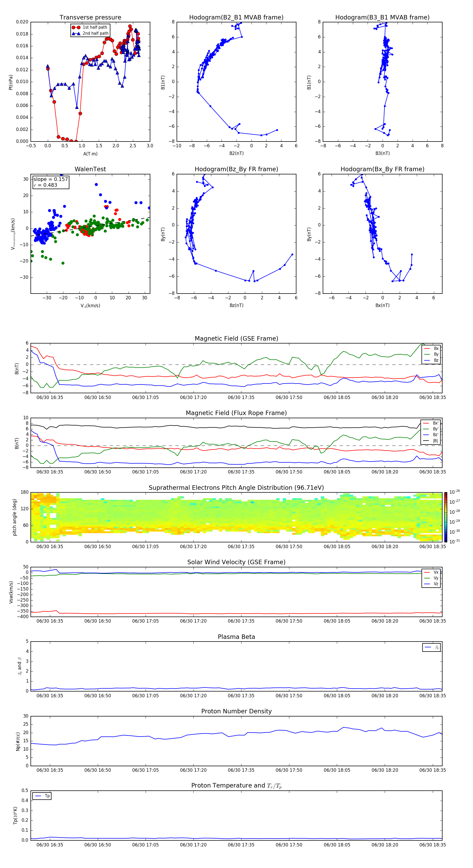The height and width of the screenshot is (868, 473).
Task: Select the "V_A(km/s)" x-axis label
Action: point(90,306)
